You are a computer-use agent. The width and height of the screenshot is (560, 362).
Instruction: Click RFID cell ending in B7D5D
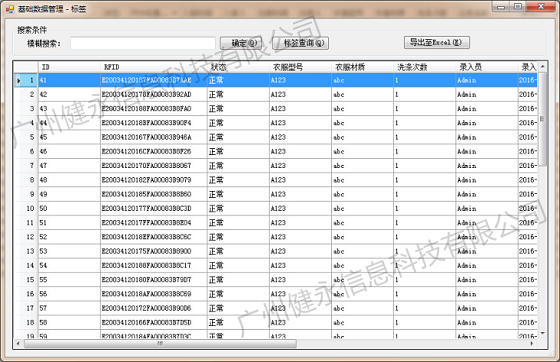154,322
